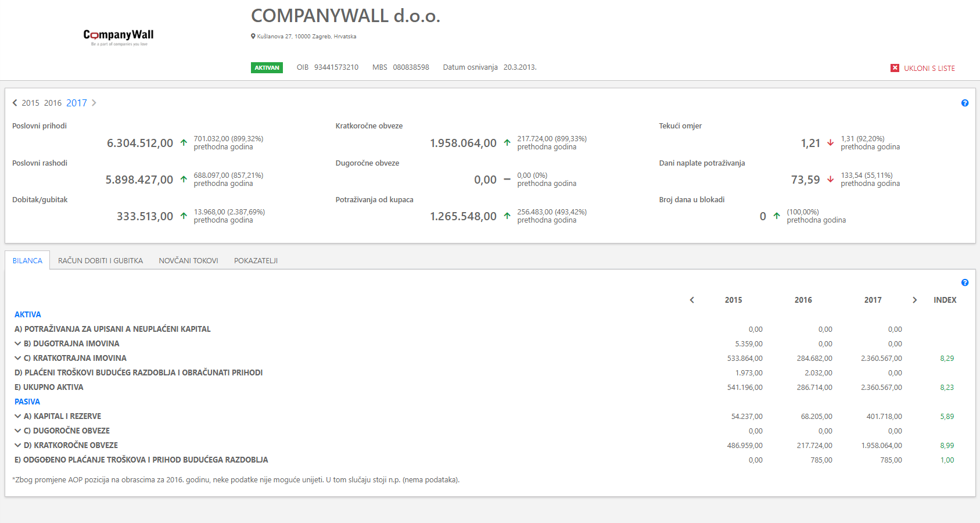This screenshot has width=980, height=523.
Task: Click company title COMPANYWALL d.o.o.
Action: coord(346,16)
